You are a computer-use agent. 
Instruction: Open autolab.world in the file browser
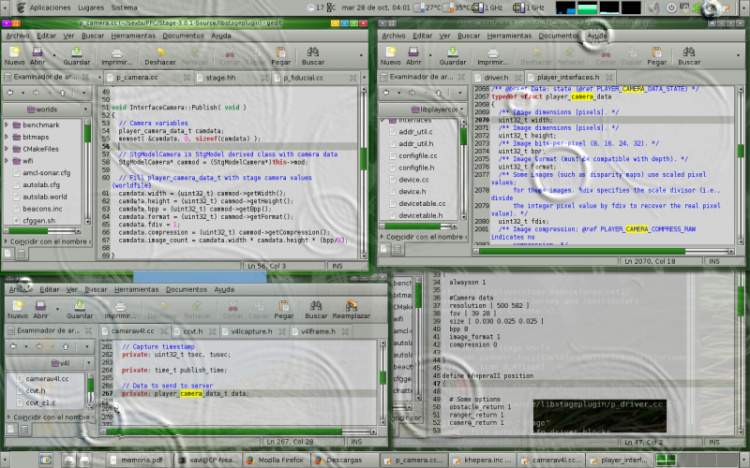pos(43,196)
